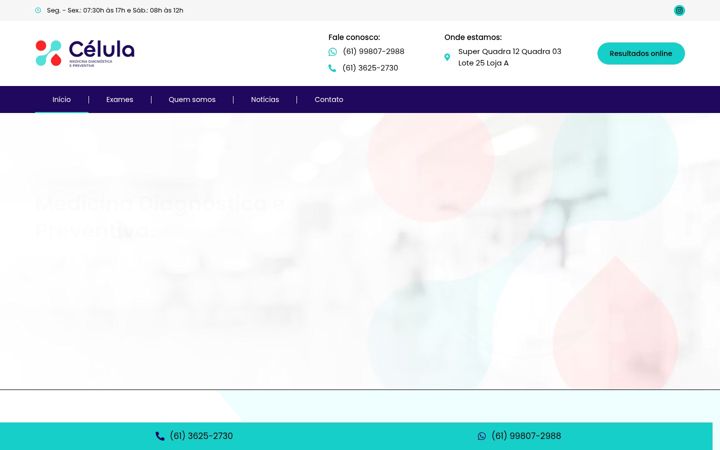Call (61) 3625-2730 from bottom bar

201,436
